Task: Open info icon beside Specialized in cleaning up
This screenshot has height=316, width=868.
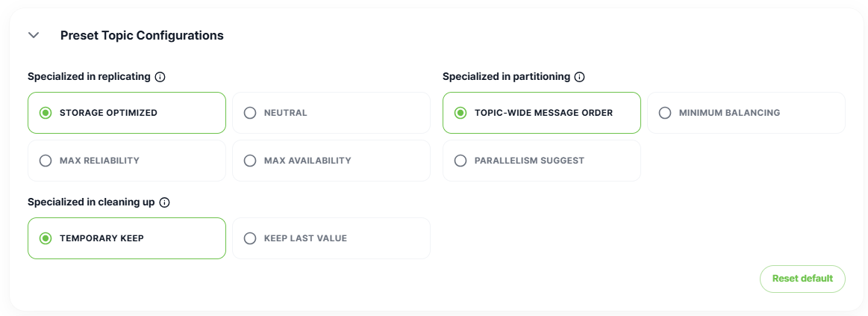Action: (x=164, y=202)
